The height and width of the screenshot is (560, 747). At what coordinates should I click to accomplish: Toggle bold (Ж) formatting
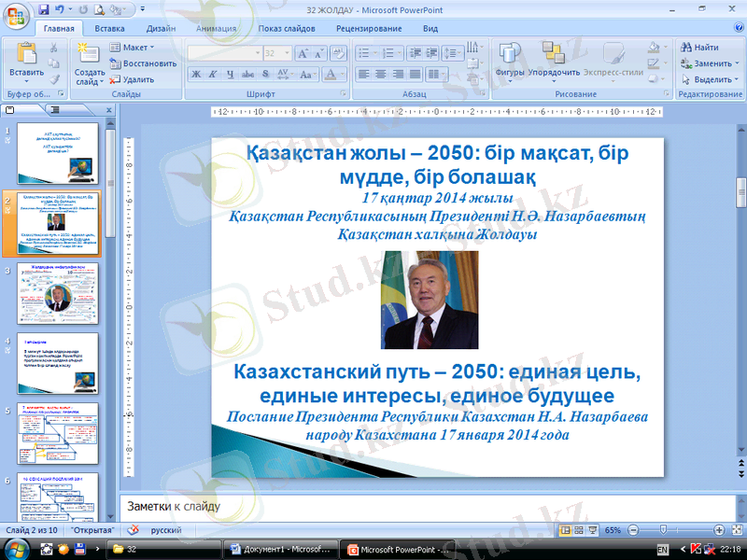point(197,74)
